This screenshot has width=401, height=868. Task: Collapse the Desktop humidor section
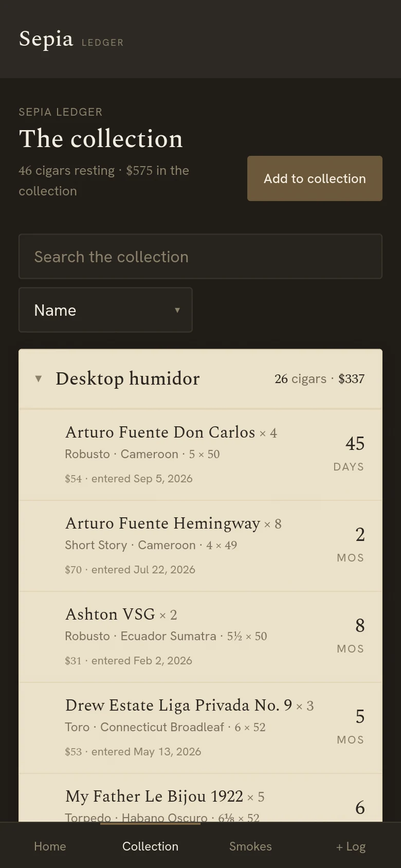tap(200, 379)
